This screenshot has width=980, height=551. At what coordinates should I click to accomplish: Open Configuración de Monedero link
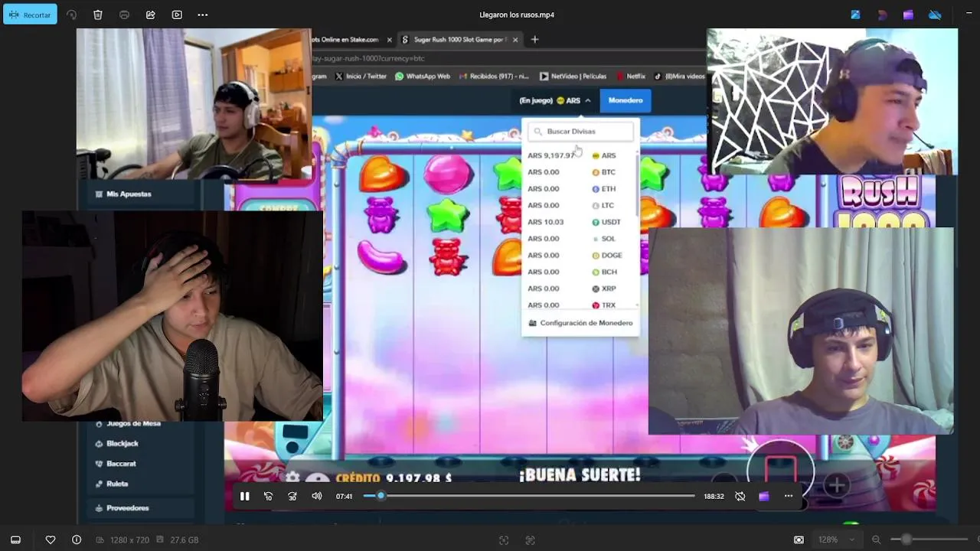tap(581, 323)
